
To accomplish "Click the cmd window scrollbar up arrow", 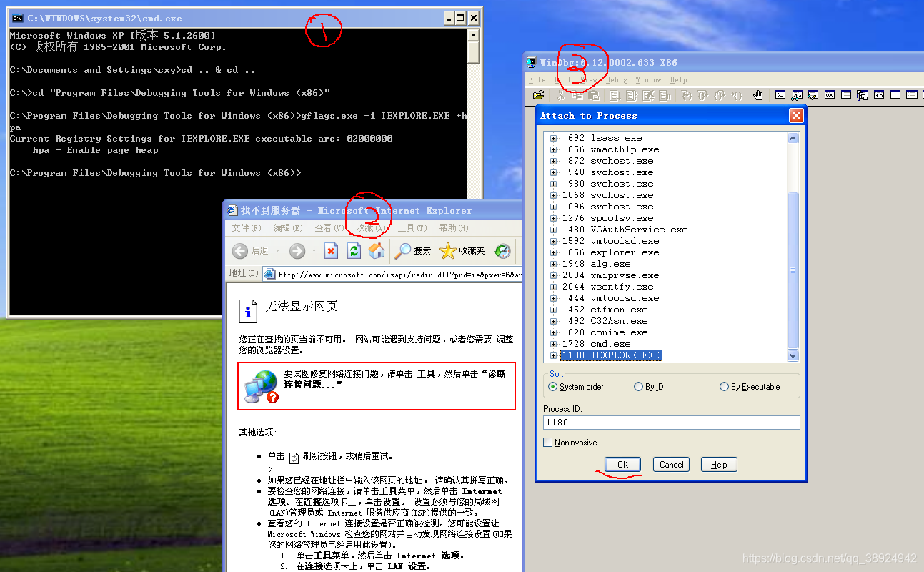I will 473,34.
